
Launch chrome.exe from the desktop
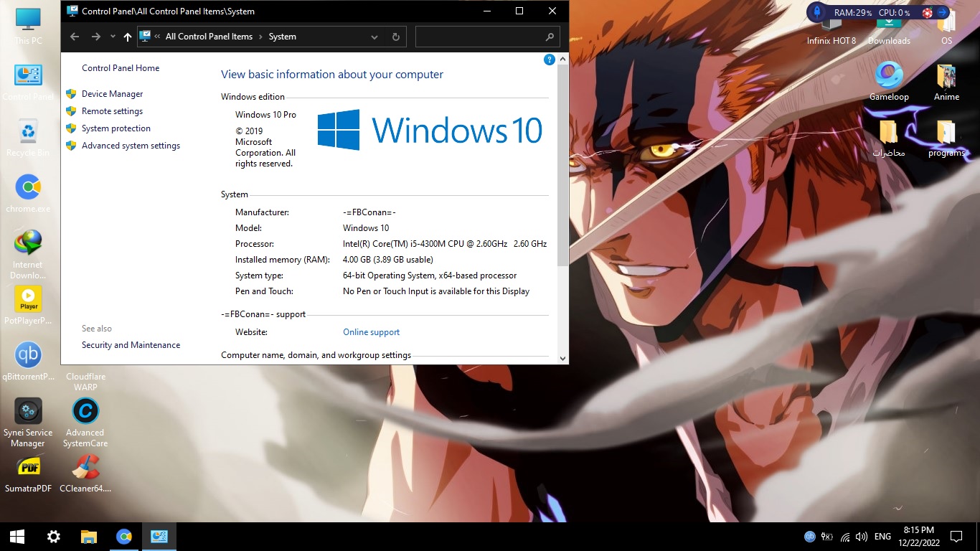28,194
